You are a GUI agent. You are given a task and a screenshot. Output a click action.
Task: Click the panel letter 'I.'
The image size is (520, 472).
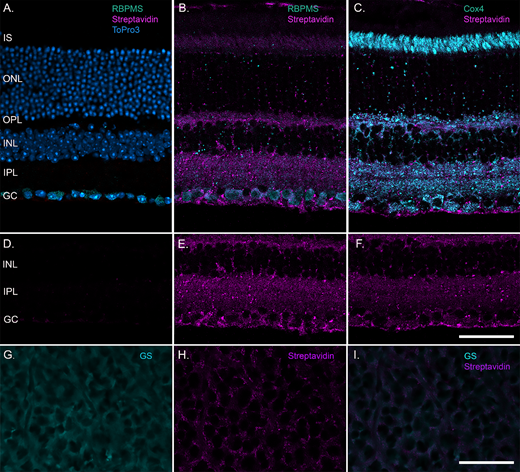[x=356, y=355]
